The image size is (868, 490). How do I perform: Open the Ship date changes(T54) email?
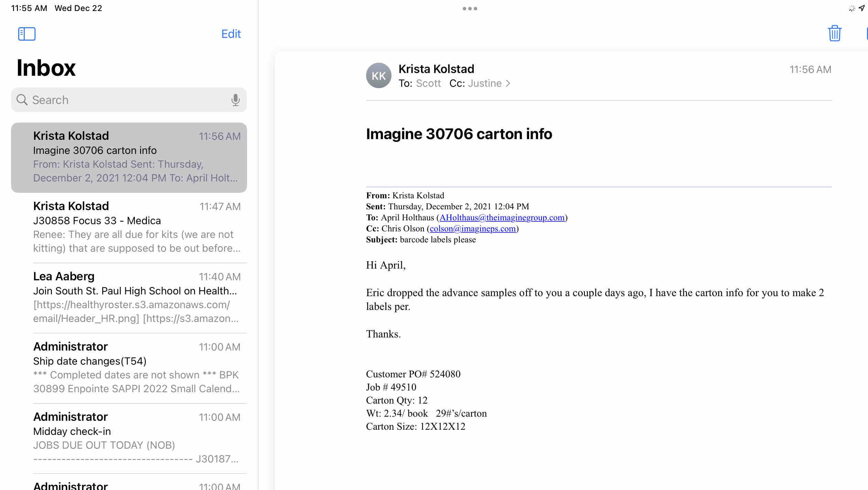click(136, 368)
